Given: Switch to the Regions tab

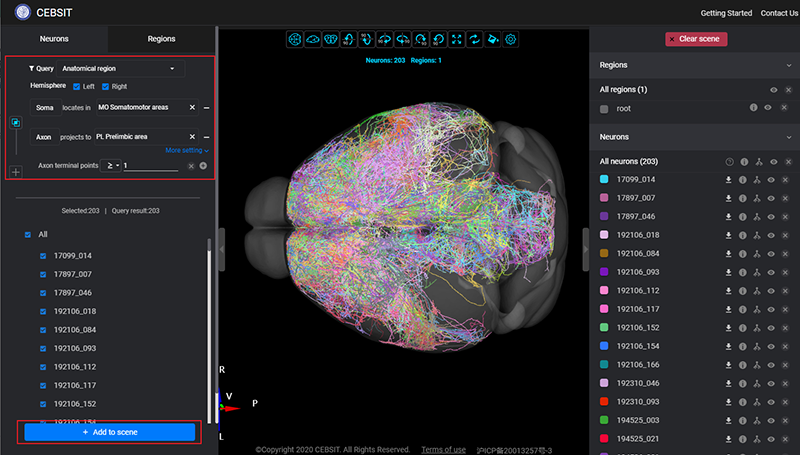Looking at the screenshot, I should pos(161,39).
